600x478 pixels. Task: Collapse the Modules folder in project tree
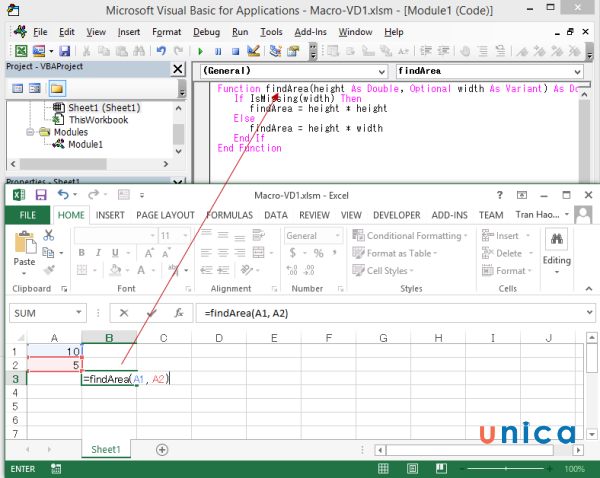coord(32,132)
